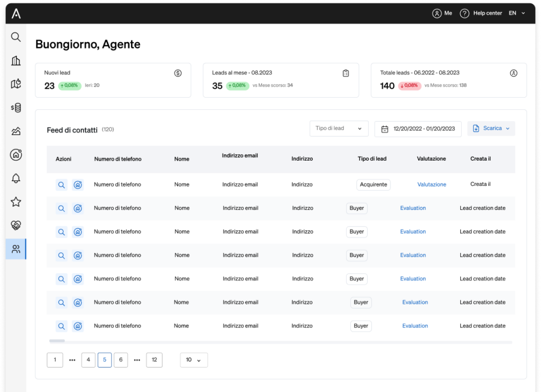Open the favorites star in sidebar
The width and height of the screenshot is (541, 392).
click(16, 202)
